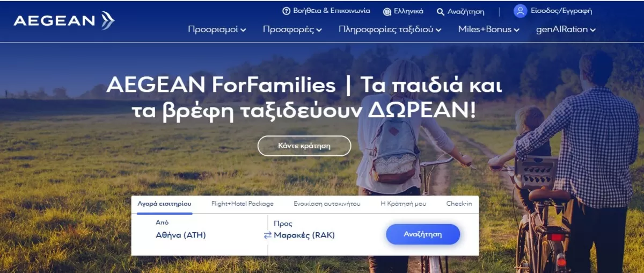Click the globe language icon
The width and height of the screenshot is (644, 273).
point(387,11)
